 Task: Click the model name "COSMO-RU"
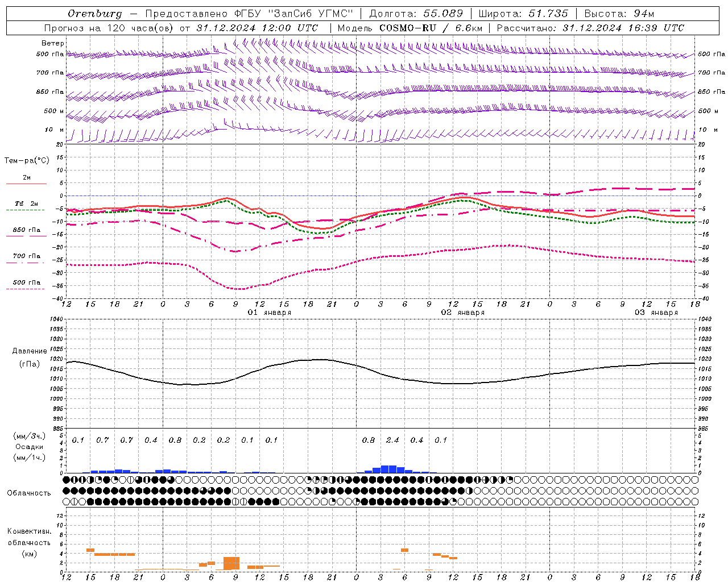coord(408,28)
